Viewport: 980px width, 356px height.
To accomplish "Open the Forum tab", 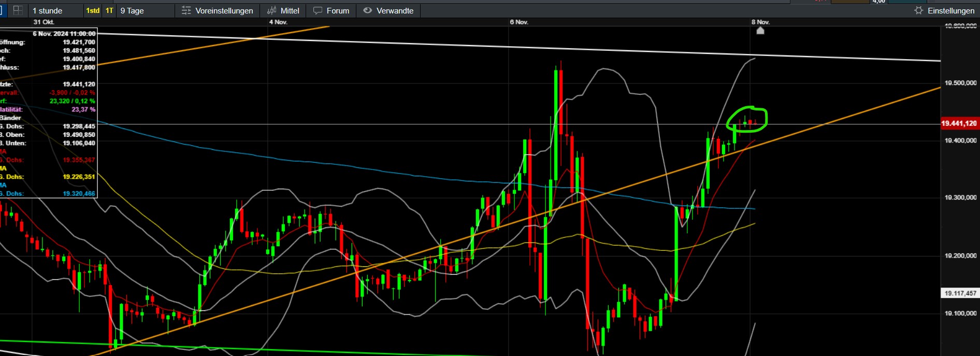I will [x=332, y=10].
